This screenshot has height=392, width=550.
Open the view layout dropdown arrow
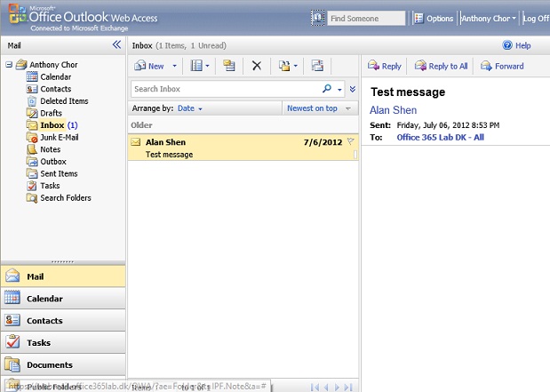(207, 66)
